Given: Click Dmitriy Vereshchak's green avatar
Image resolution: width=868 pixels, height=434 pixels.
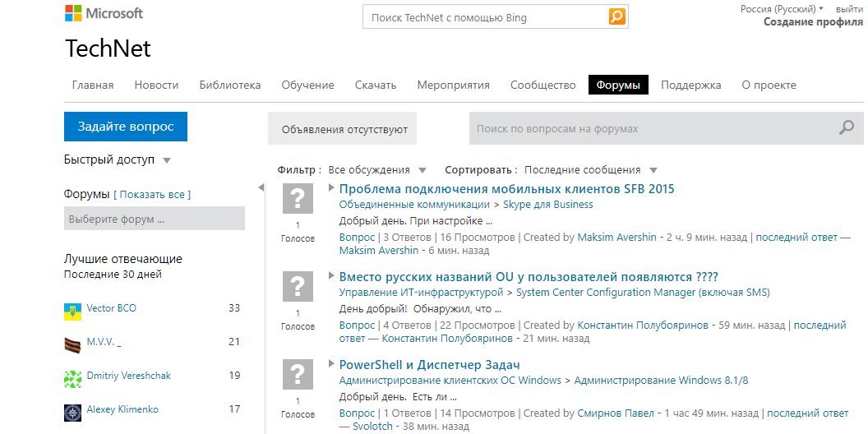Looking at the screenshot, I should pos(72,379).
